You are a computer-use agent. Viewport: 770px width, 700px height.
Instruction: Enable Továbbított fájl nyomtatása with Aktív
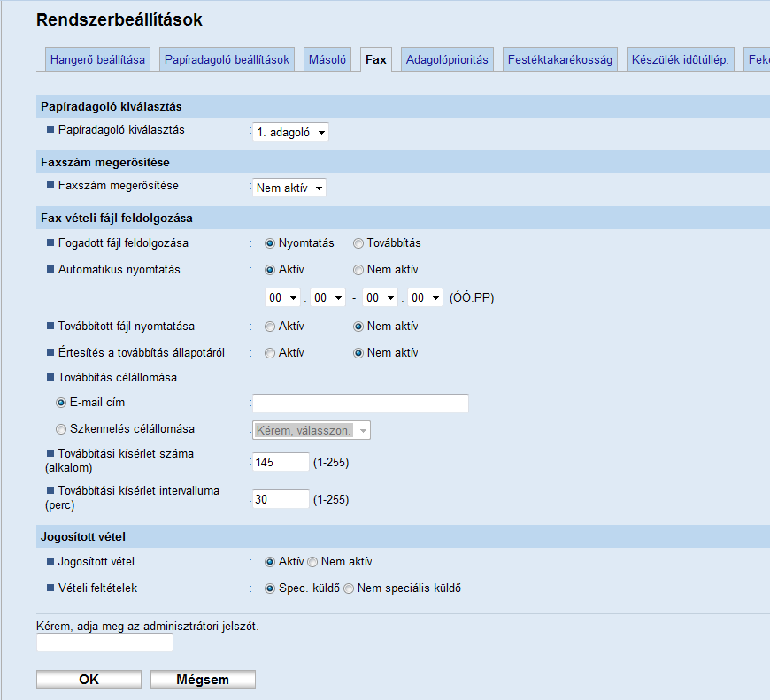pos(270,327)
